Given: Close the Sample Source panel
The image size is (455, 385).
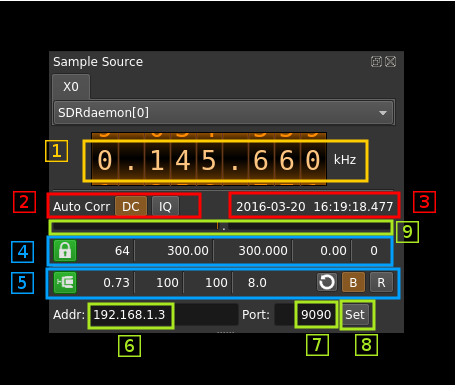Looking at the screenshot, I should pos(391,62).
